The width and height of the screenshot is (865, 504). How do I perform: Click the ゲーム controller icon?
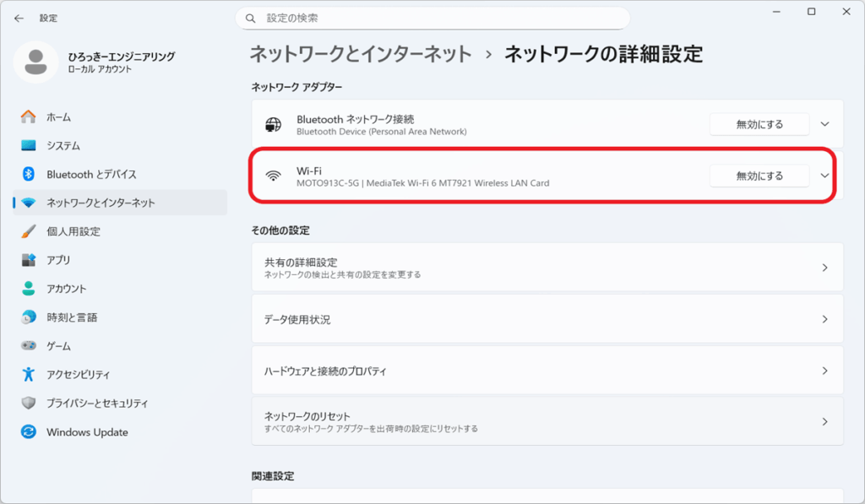click(x=28, y=346)
